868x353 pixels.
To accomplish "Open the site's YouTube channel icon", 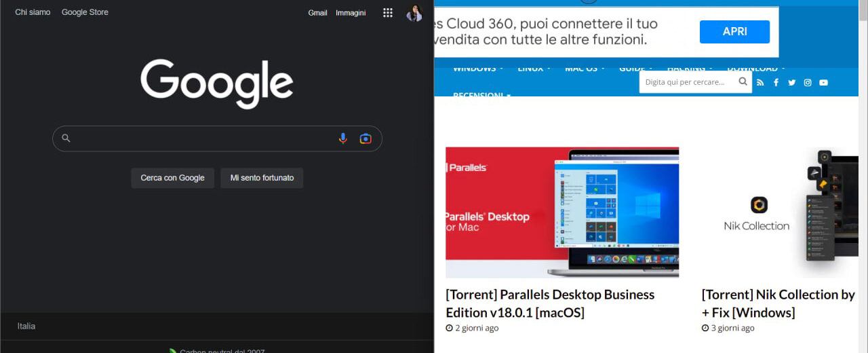I will pos(823,83).
